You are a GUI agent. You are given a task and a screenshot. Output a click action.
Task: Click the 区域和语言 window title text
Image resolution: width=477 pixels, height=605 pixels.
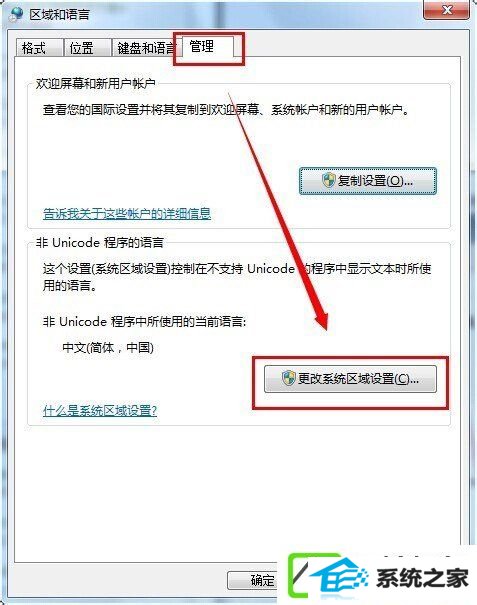tap(60, 15)
